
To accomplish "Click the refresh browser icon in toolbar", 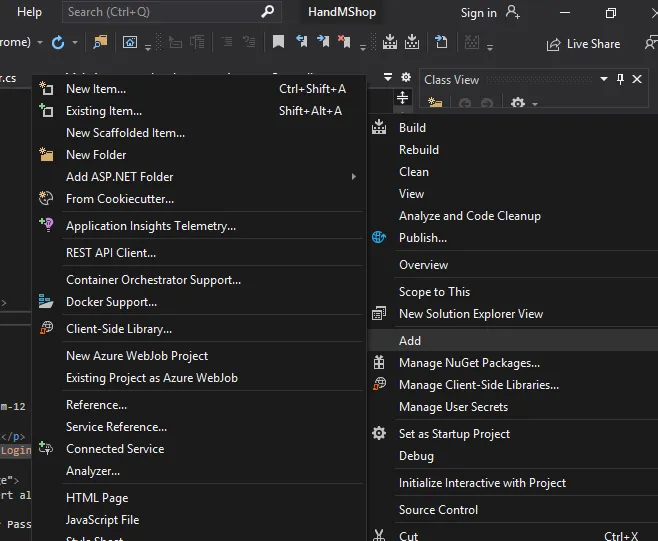I will [58, 43].
